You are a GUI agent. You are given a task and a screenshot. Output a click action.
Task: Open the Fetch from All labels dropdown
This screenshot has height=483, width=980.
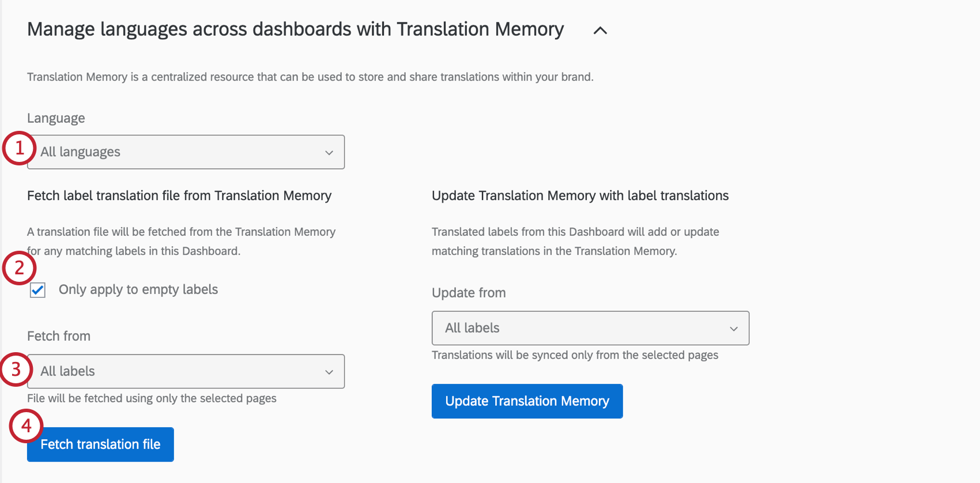coord(186,371)
